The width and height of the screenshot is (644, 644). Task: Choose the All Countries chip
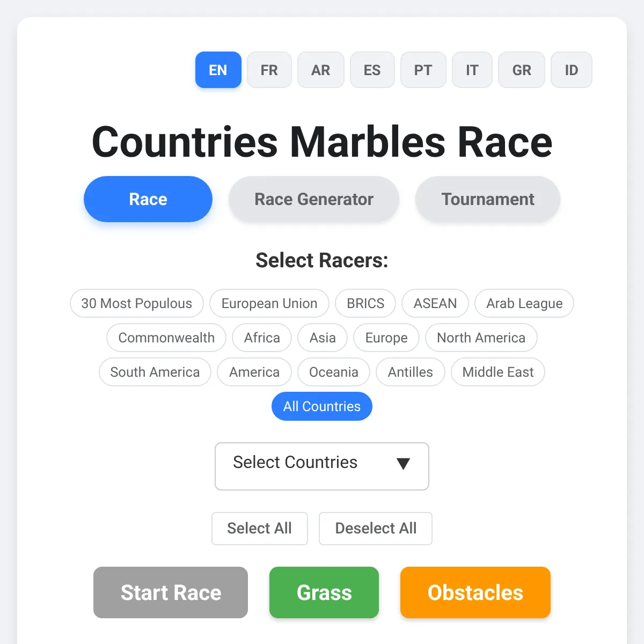coord(321,406)
